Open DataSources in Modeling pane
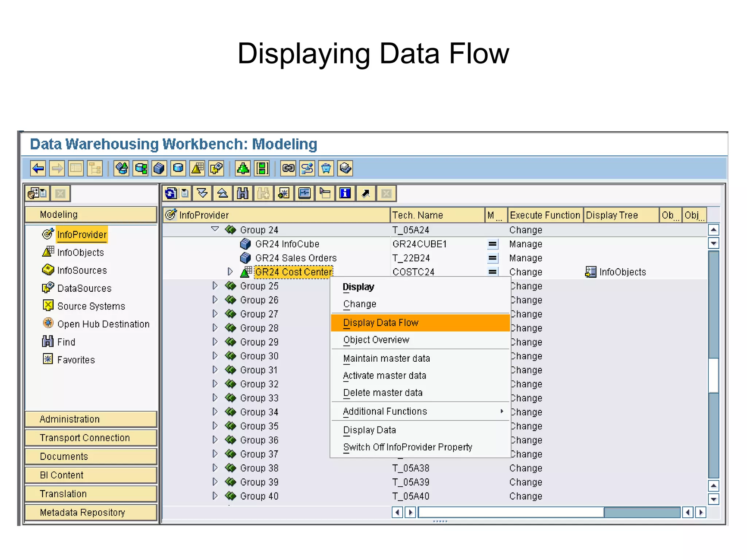 tap(84, 288)
